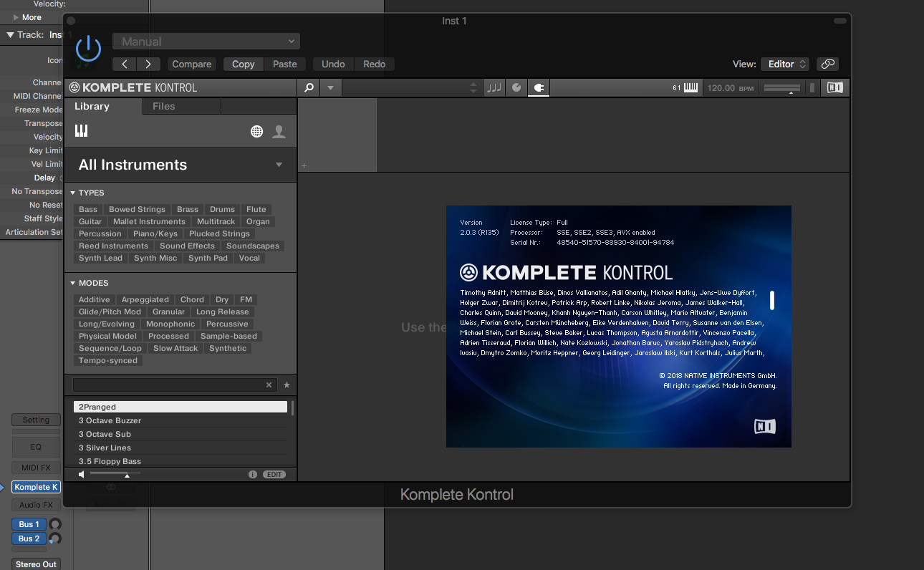924x570 pixels.
Task: Click the Copy button
Action: (x=244, y=64)
